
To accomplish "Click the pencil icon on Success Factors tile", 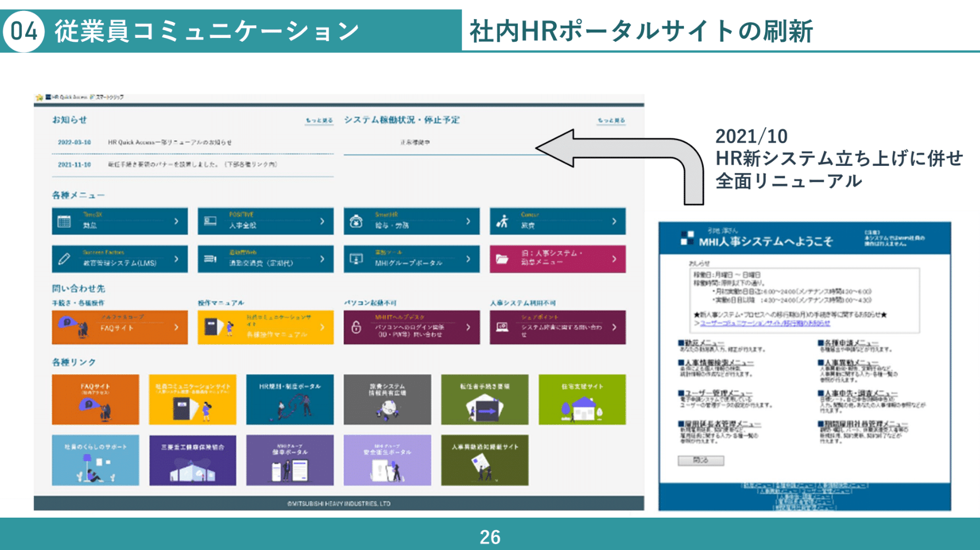I will coord(64,259).
